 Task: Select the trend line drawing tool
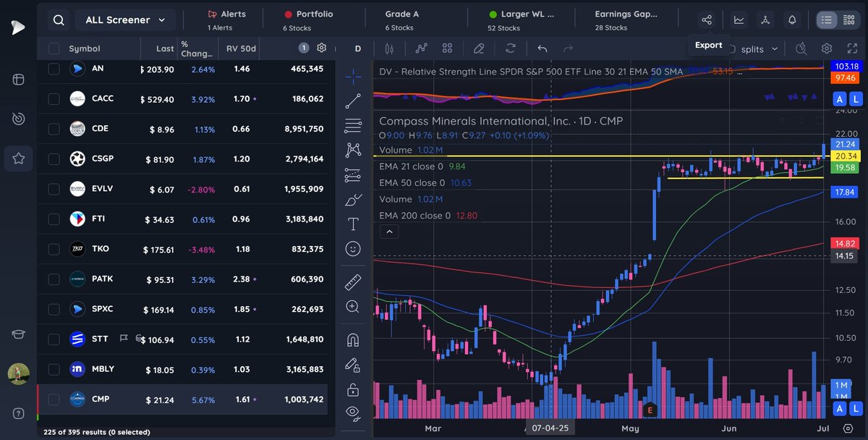click(353, 101)
